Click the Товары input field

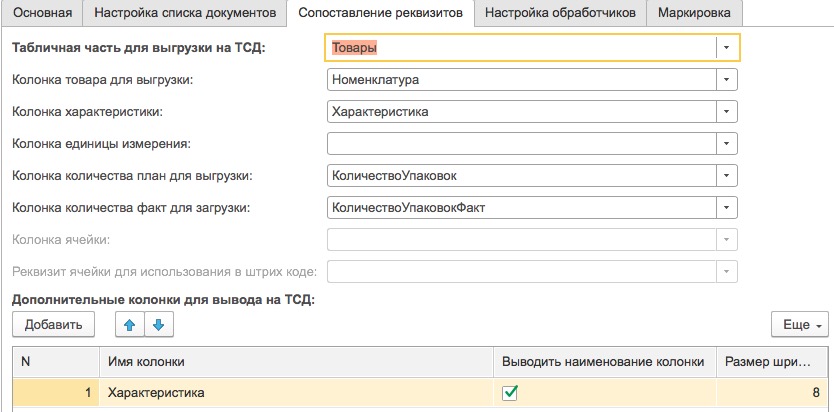[520, 48]
